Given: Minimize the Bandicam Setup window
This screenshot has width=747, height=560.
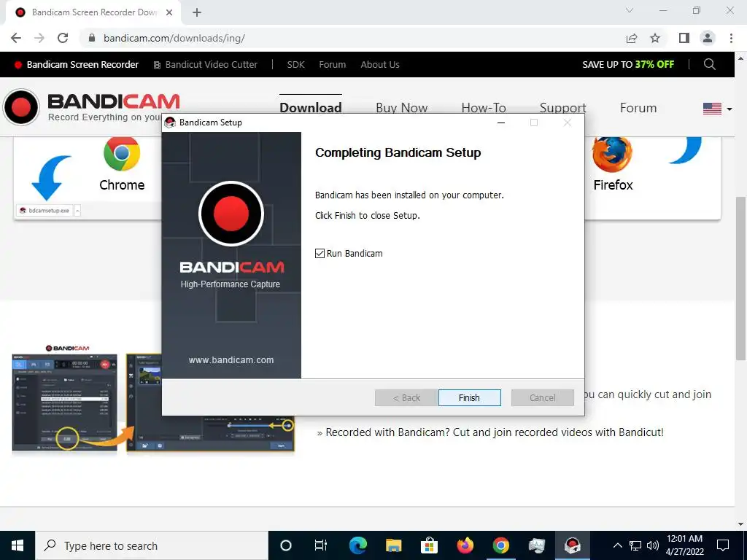Looking at the screenshot, I should click(x=500, y=122).
